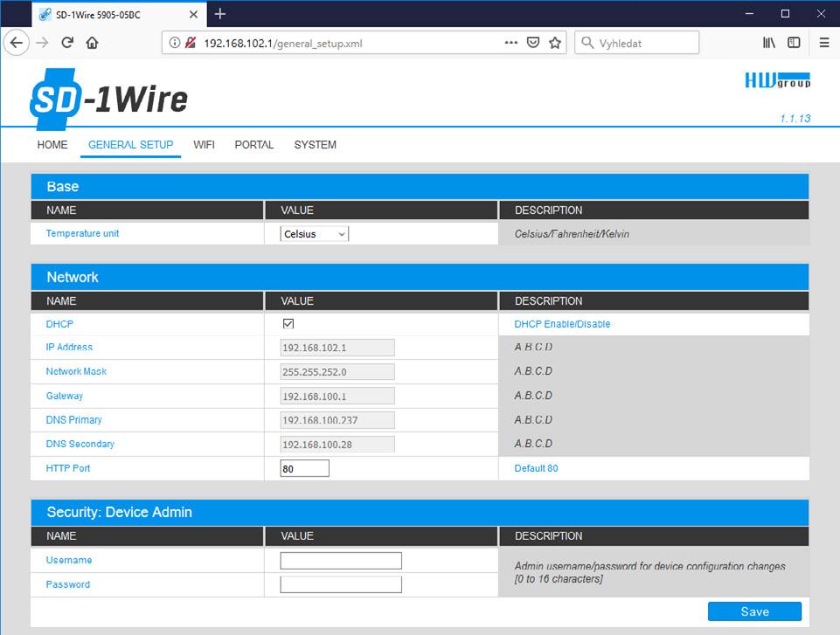This screenshot has height=635, width=840.
Task: Click the IP Address field
Action: [337, 348]
